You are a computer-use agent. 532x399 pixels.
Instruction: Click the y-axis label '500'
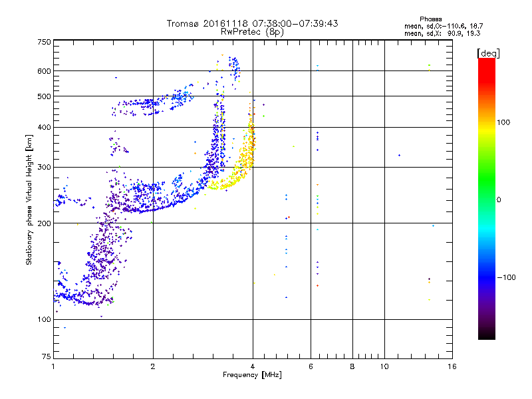[44, 96]
